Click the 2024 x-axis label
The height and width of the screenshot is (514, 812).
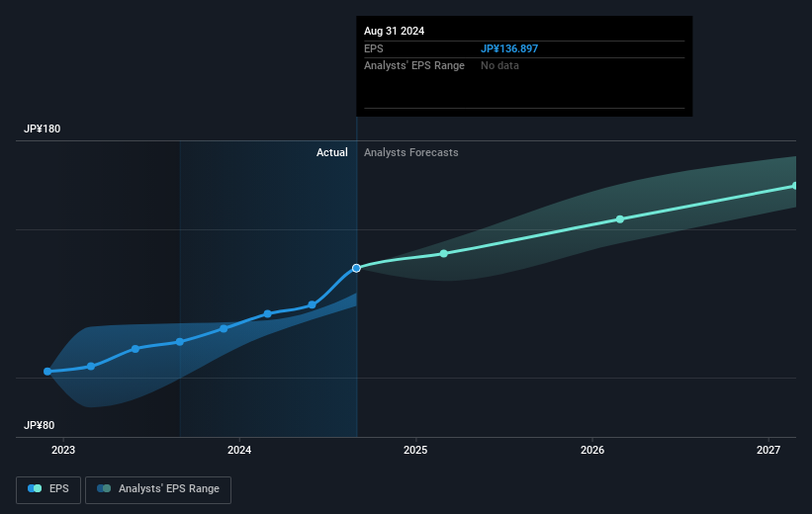click(x=239, y=450)
